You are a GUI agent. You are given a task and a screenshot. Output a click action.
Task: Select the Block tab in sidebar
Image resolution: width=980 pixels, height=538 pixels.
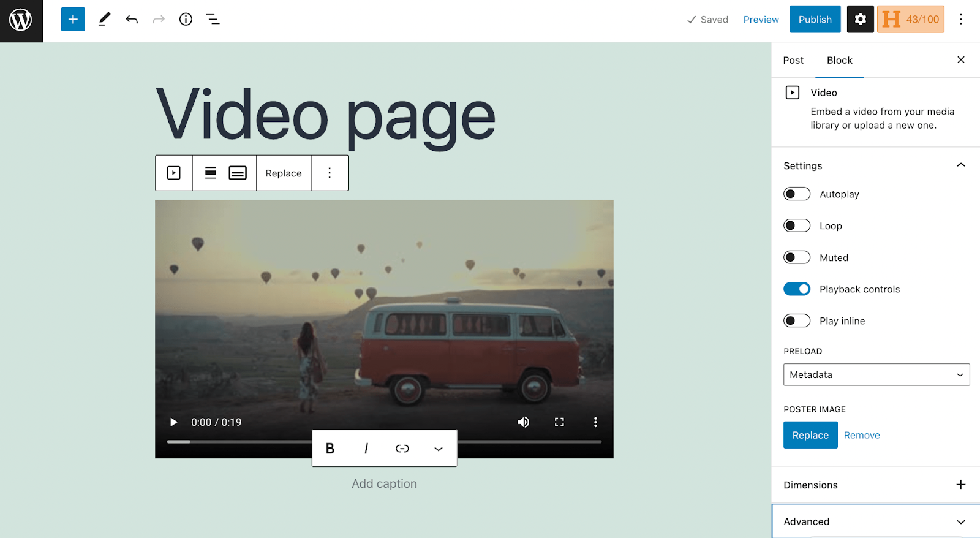839,60
